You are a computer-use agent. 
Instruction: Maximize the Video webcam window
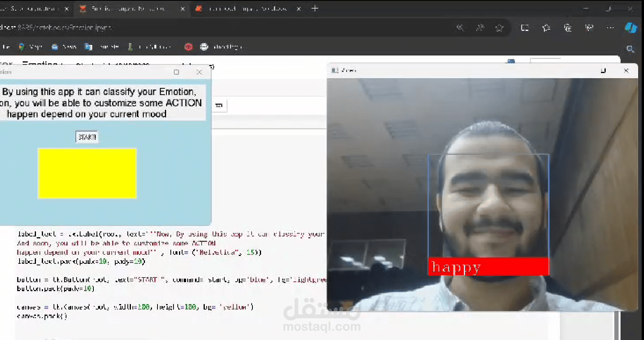603,71
